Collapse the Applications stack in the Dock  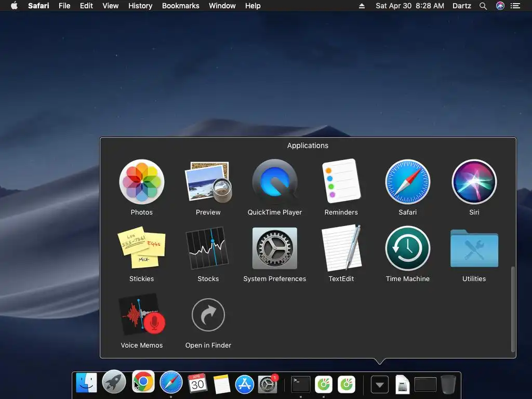(x=380, y=384)
